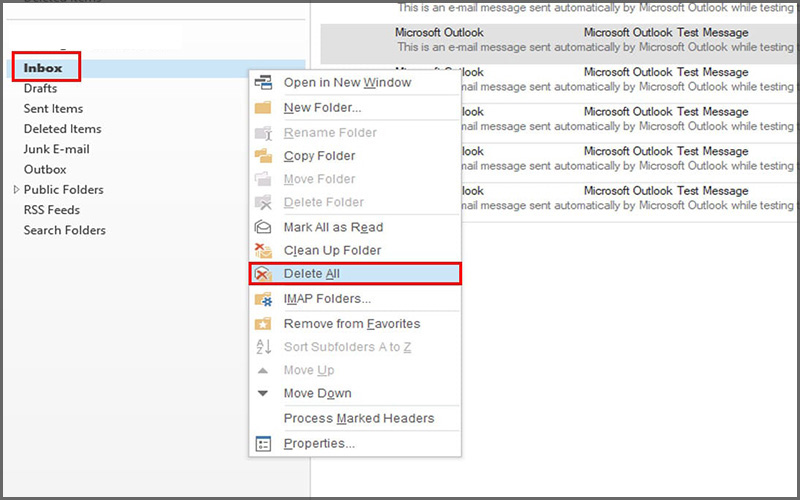The height and width of the screenshot is (500, 800).
Task: Click the Move Folder icon
Action: pyautogui.click(x=263, y=179)
